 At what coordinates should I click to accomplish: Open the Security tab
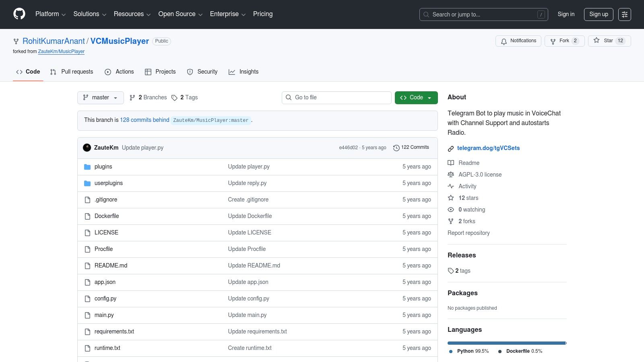coord(202,72)
